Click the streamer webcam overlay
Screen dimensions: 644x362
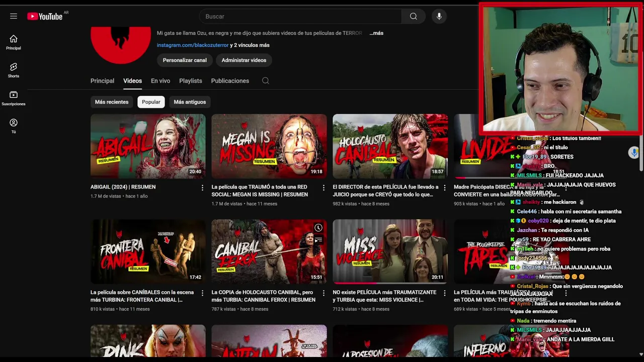tap(561, 69)
